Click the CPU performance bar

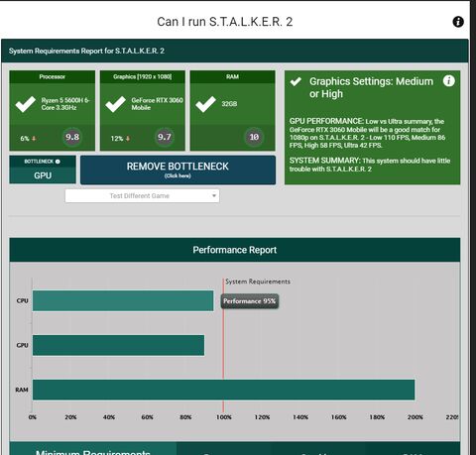tap(123, 300)
